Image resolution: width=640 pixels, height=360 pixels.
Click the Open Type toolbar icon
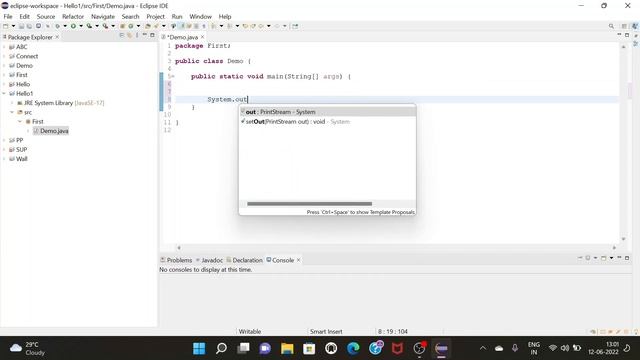[x=148, y=26]
